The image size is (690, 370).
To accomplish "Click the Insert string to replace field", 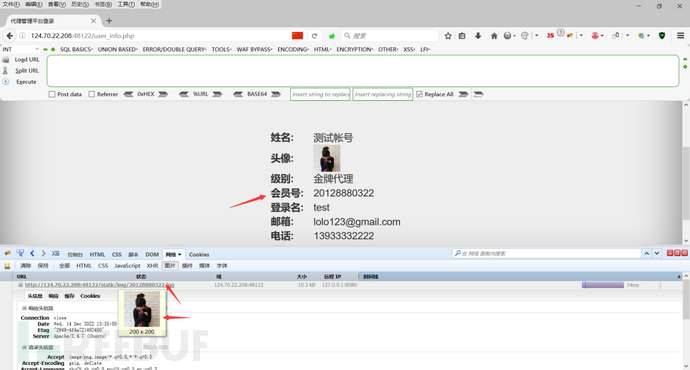I will tap(320, 94).
